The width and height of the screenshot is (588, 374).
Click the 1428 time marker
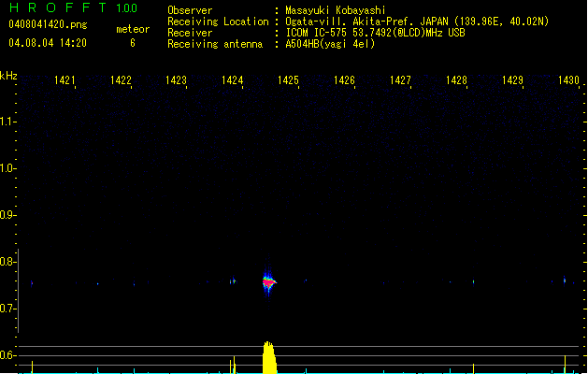457,81
